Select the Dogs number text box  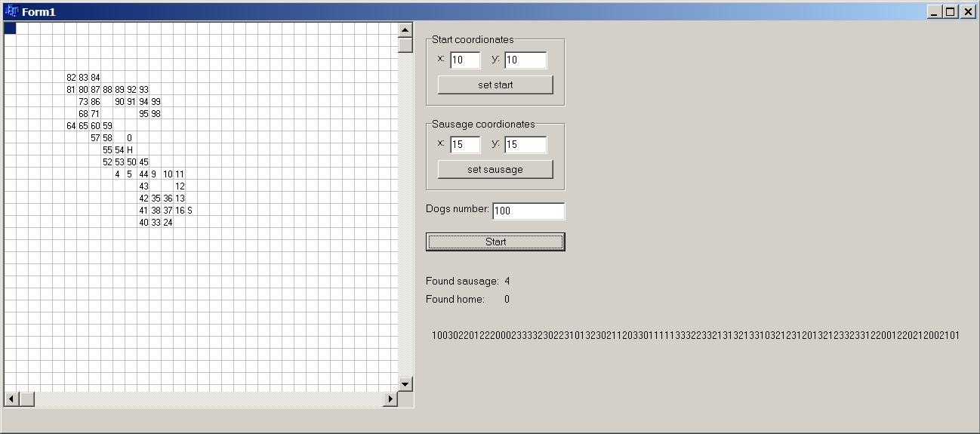pyautogui.click(x=528, y=211)
